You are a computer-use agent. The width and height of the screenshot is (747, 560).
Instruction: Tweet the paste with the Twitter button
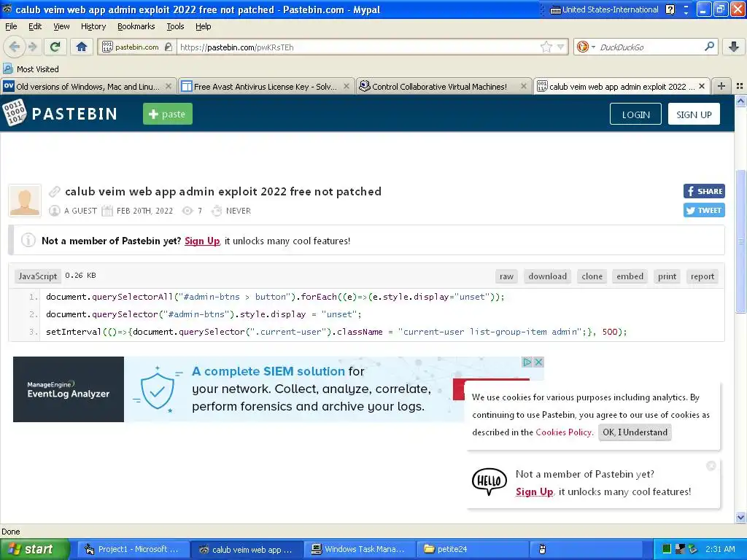click(x=704, y=210)
